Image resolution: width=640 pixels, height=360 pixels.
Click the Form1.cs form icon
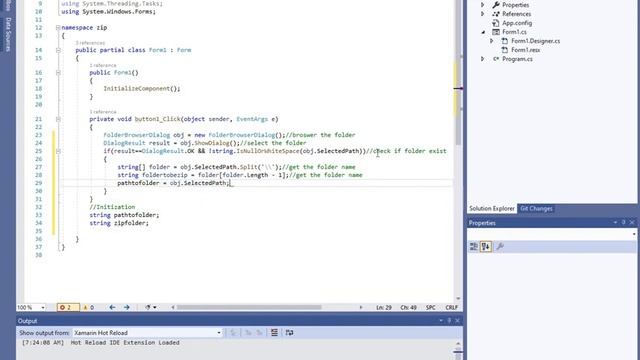point(496,32)
